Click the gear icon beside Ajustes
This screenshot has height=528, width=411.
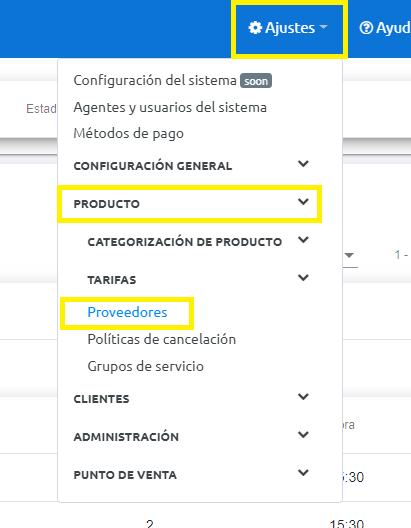(x=255, y=28)
